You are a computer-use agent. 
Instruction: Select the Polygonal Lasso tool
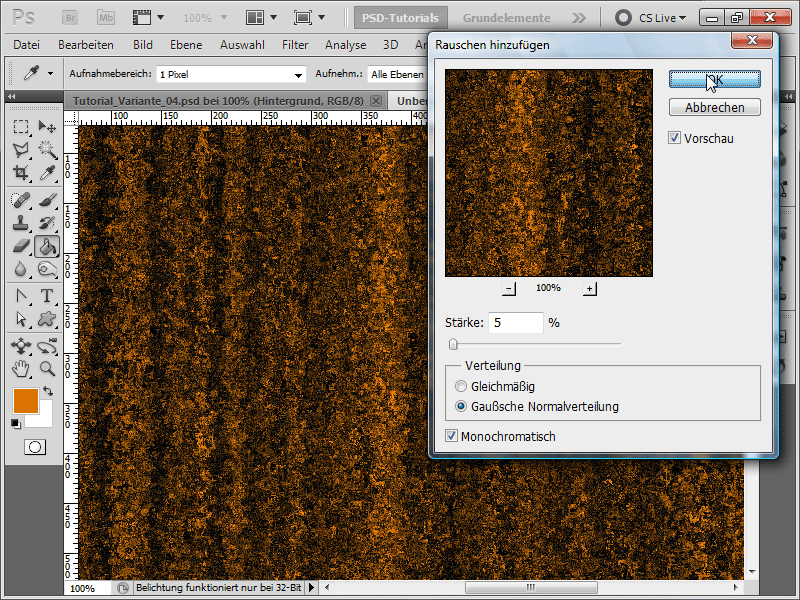pos(21,149)
